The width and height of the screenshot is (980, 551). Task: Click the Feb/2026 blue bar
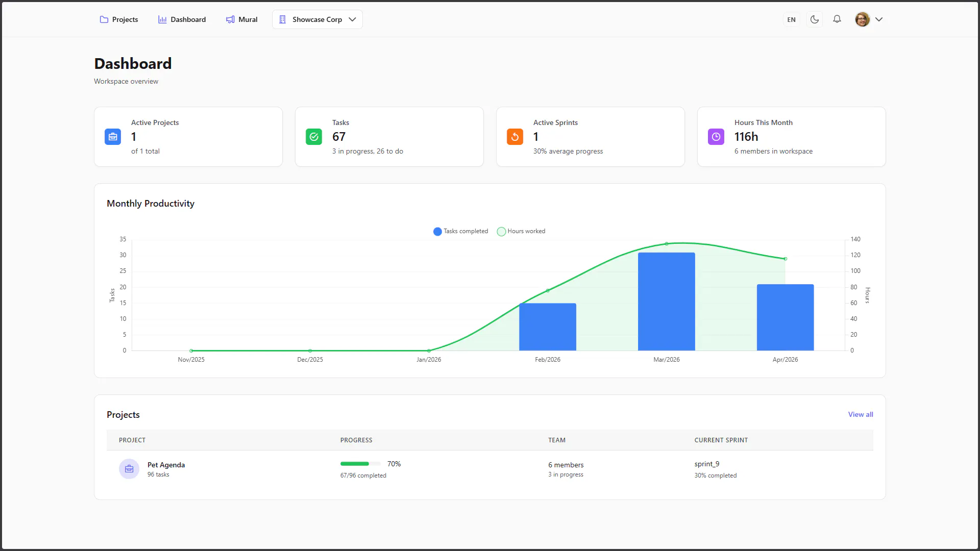click(548, 327)
